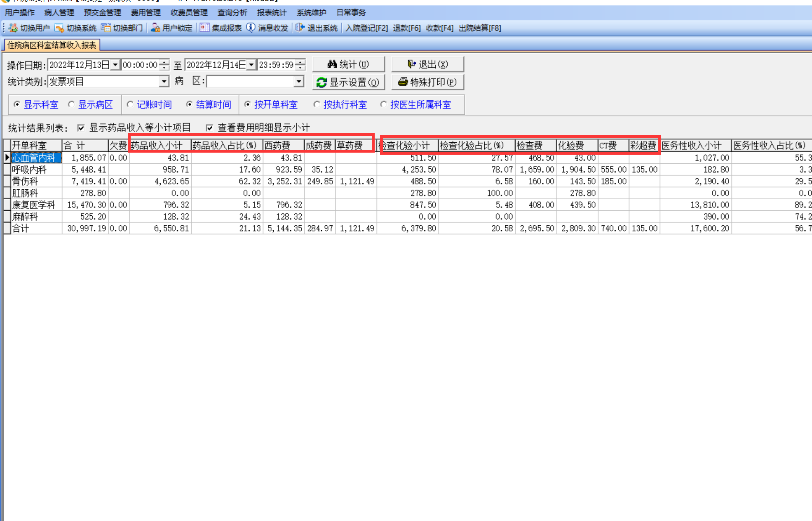Screen dimensions: 812x521
Task: Select the 记账时间 radio option
Action: 130,104
